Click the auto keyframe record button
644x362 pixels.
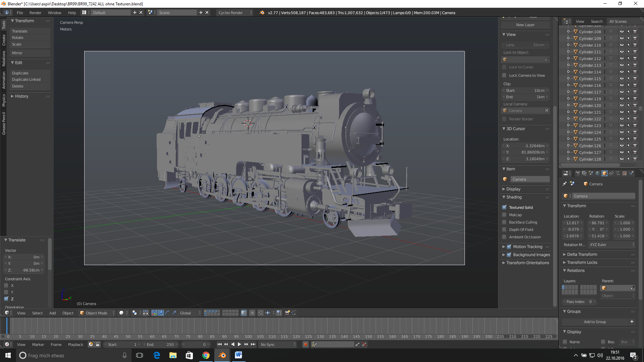point(305,344)
